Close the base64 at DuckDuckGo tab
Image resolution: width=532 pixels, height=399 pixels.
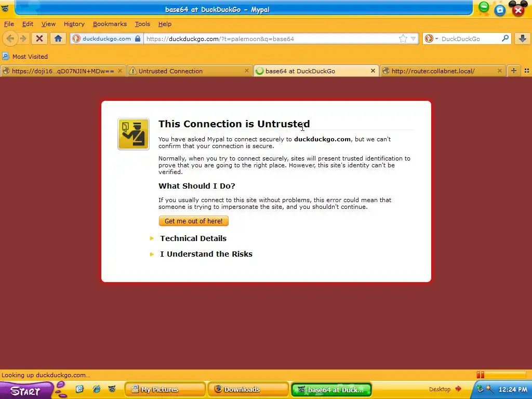tap(373, 71)
